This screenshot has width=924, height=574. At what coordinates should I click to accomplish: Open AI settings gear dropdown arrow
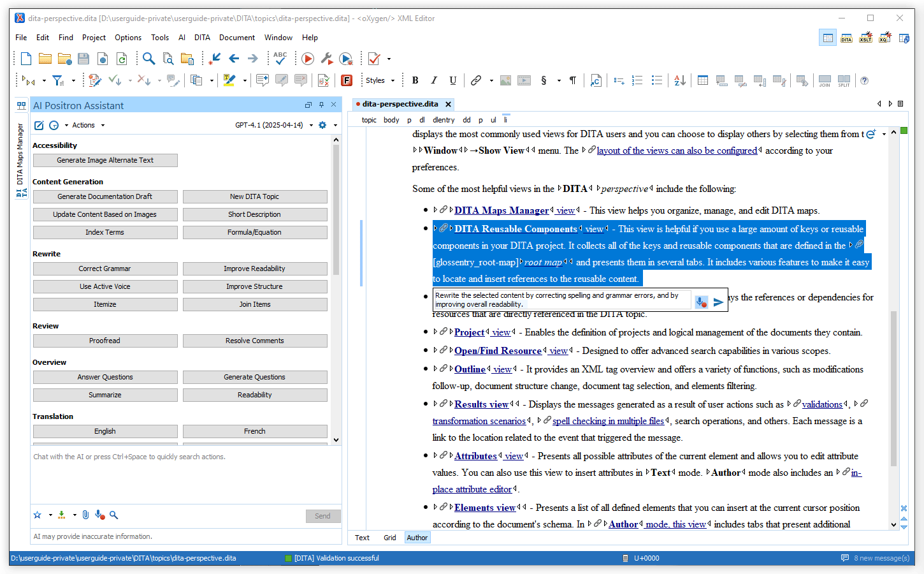tap(335, 126)
